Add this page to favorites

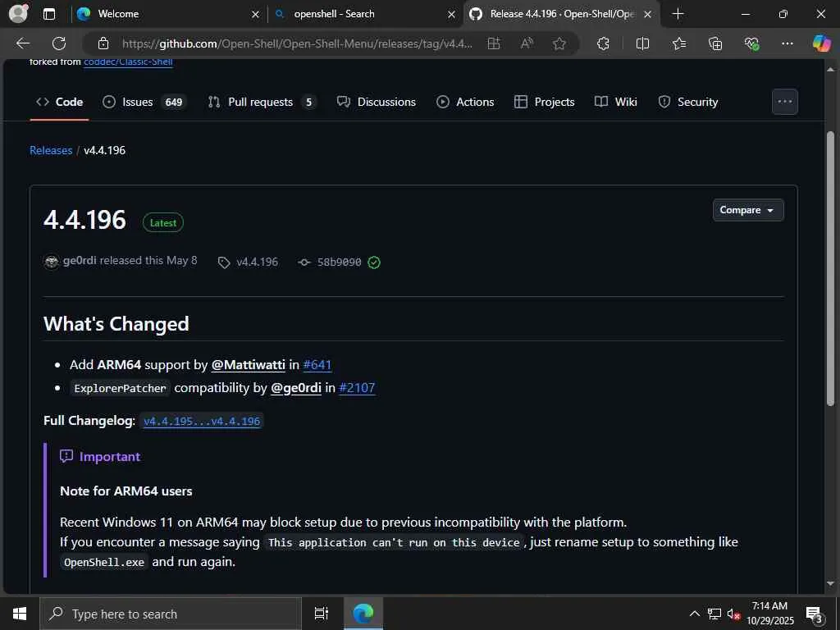[559, 43]
